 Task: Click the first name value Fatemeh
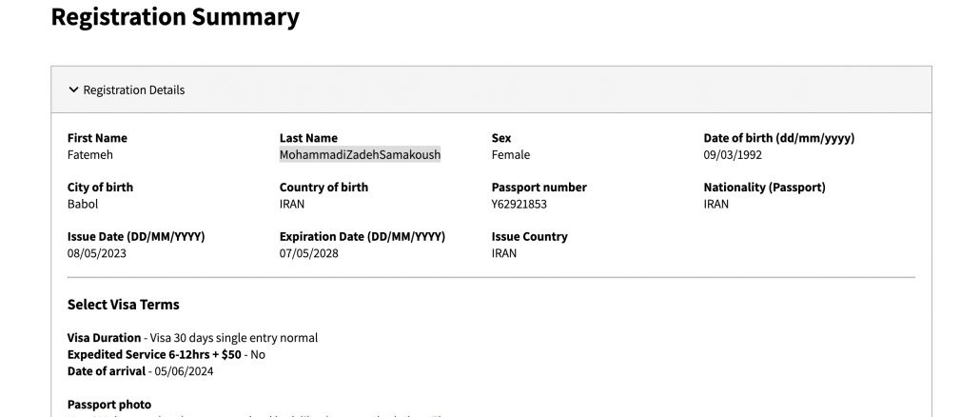90,155
